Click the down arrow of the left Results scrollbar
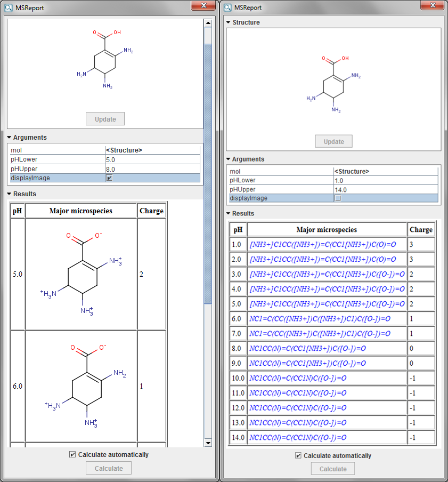Viewport: 448px width, 482px height. click(x=208, y=443)
